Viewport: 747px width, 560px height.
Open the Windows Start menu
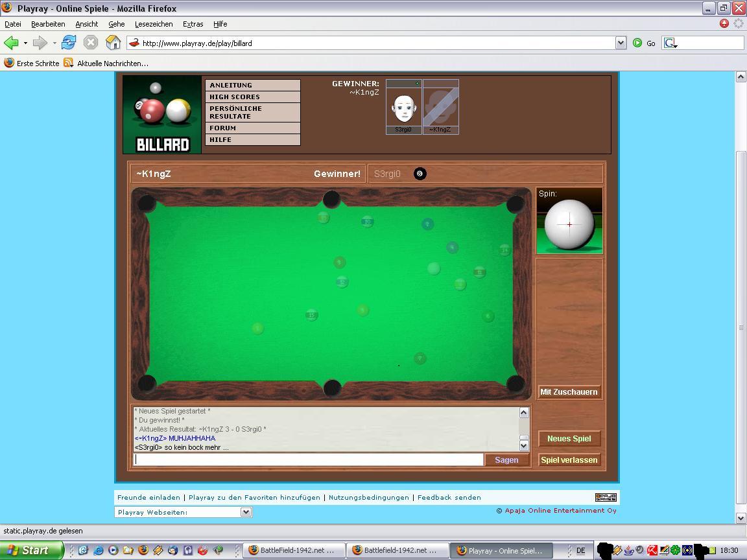[31, 550]
